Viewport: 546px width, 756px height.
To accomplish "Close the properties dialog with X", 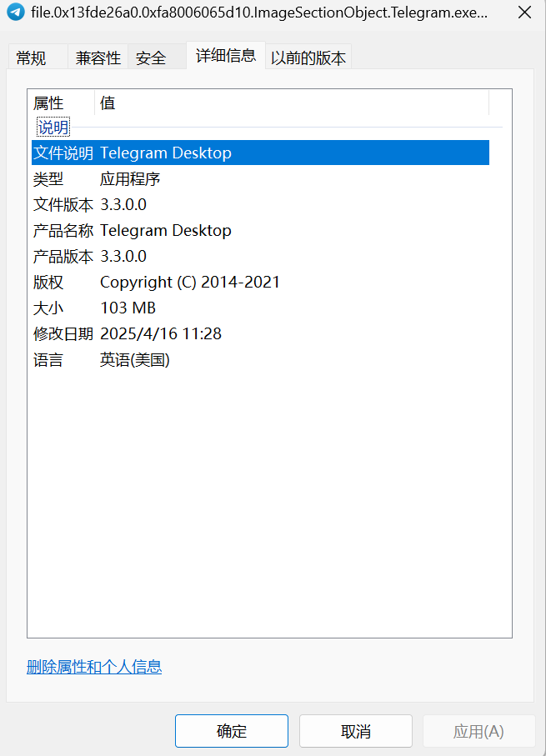I will [524, 12].
